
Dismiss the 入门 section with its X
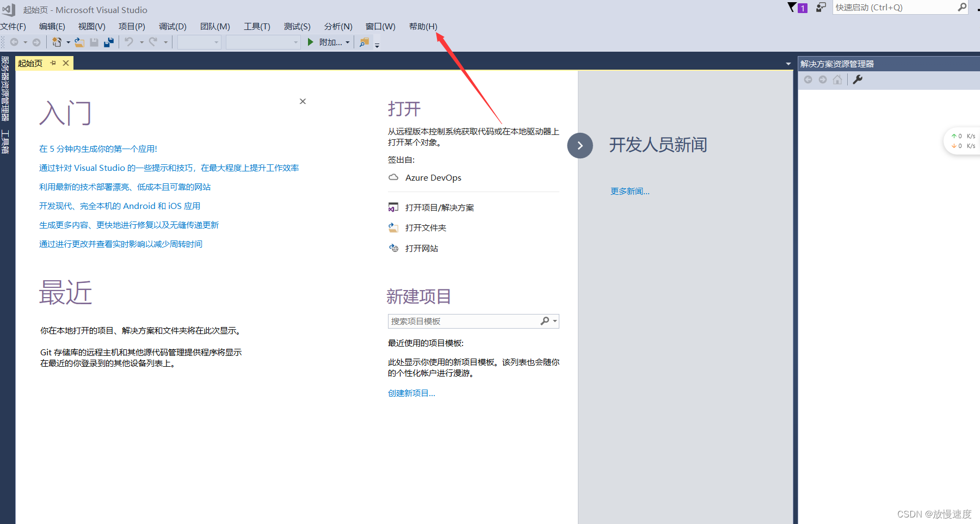303,101
